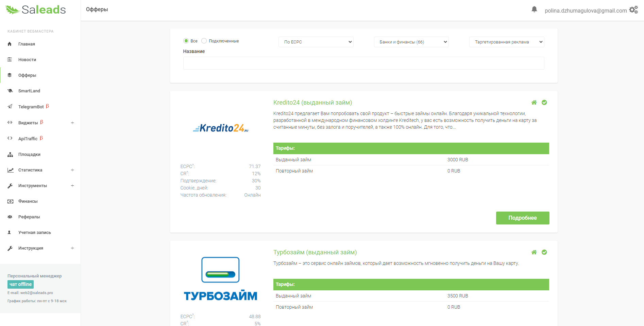This screenshot has width=644, height=326.
Task: Click Kredito24 offer green checkmark icon
Action: (x=544, y=103)
